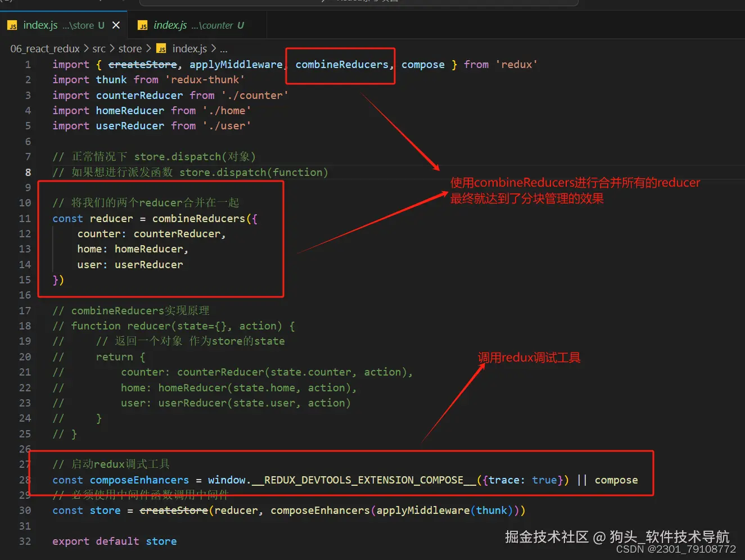Viewport: 745px width, 560px height.
Task: Click struck-through createStore in import line
Action: 142,65
